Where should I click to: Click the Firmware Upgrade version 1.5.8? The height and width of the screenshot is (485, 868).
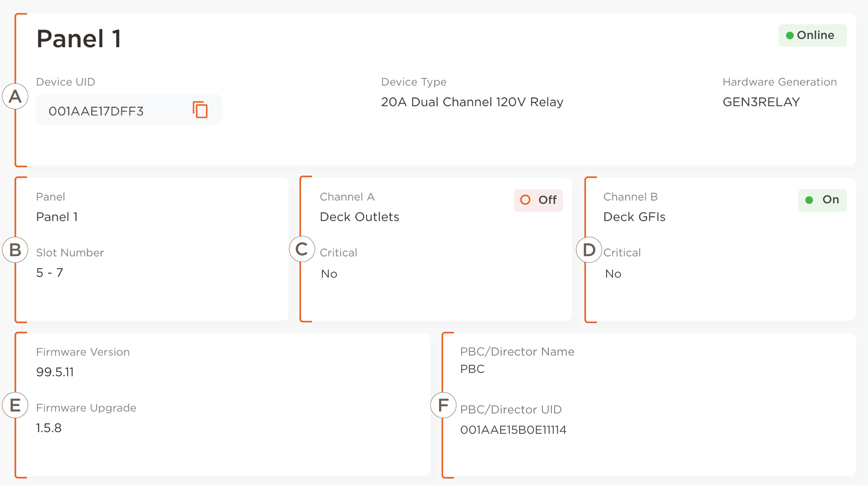(x=49, y=428)
